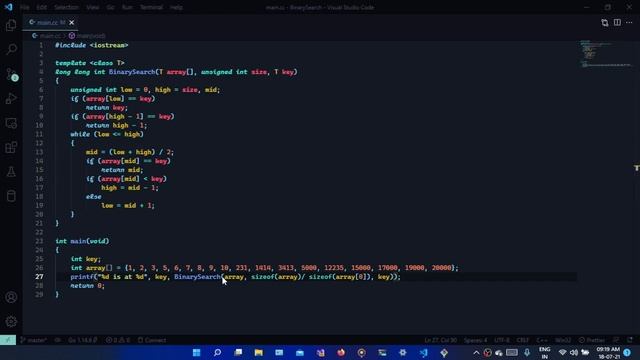Viewport: 640px width, 360px height.
Task: Open the Edit menu
Action: point(41,7)
